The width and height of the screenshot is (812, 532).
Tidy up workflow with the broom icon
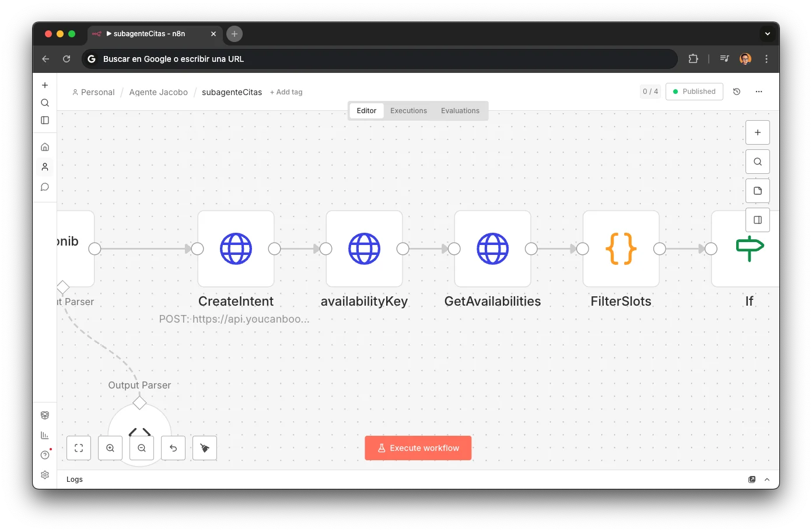[x=205, y=448]
